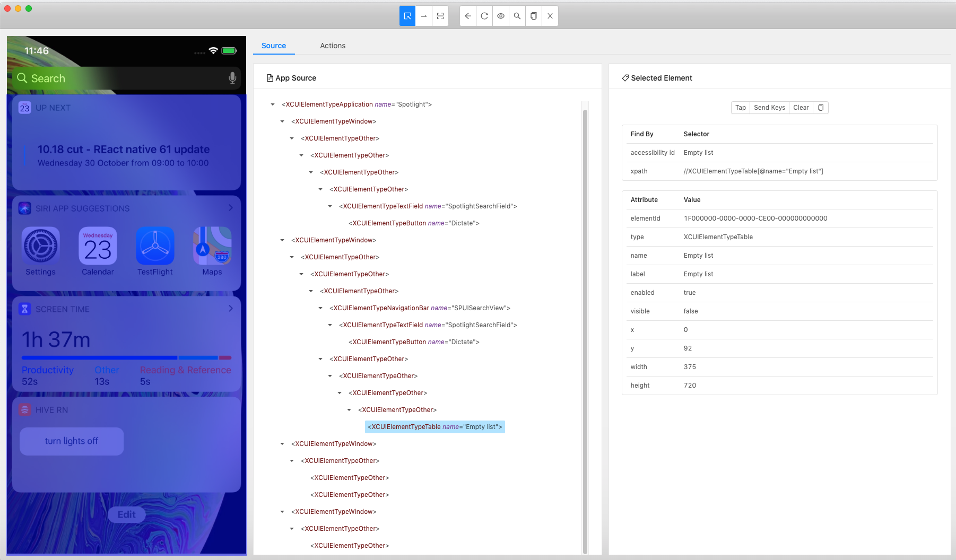The image size is (956, 560).
Task: Switch to the Actions tab
Action: [333, 46]
